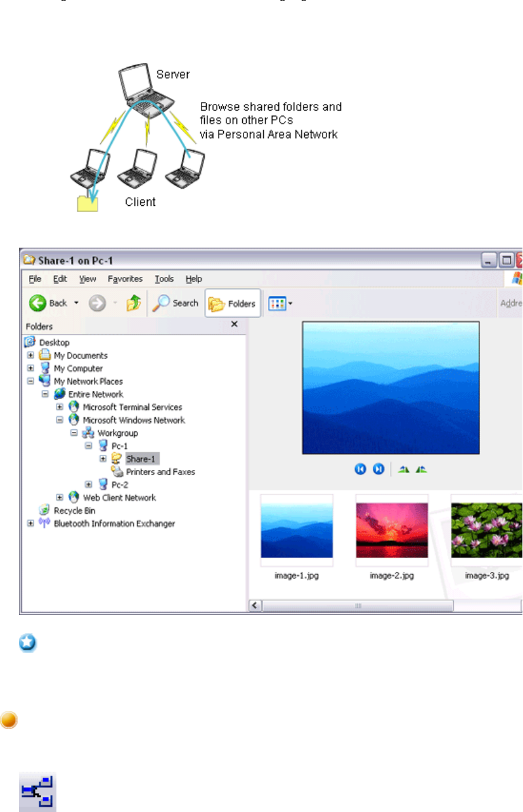Click the filmstrip horizontal scrollbar thumb
This screenshot has height=812, width=523.
[358, 606]
